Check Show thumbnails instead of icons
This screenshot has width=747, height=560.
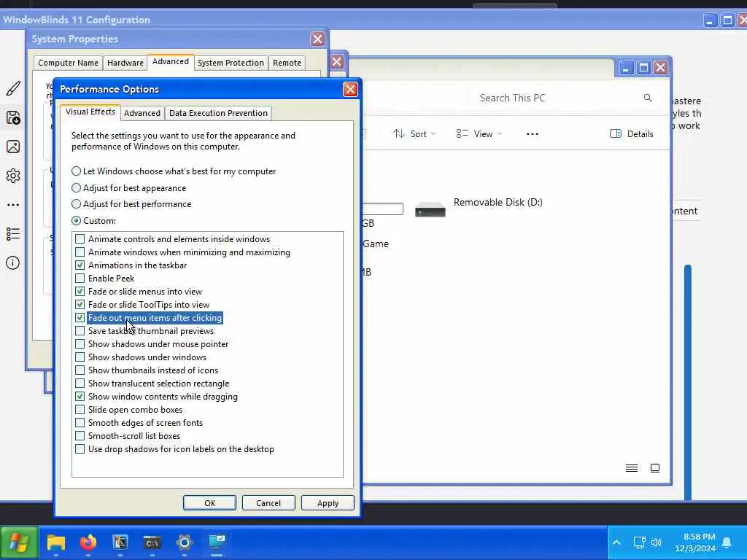click(80, 370)
